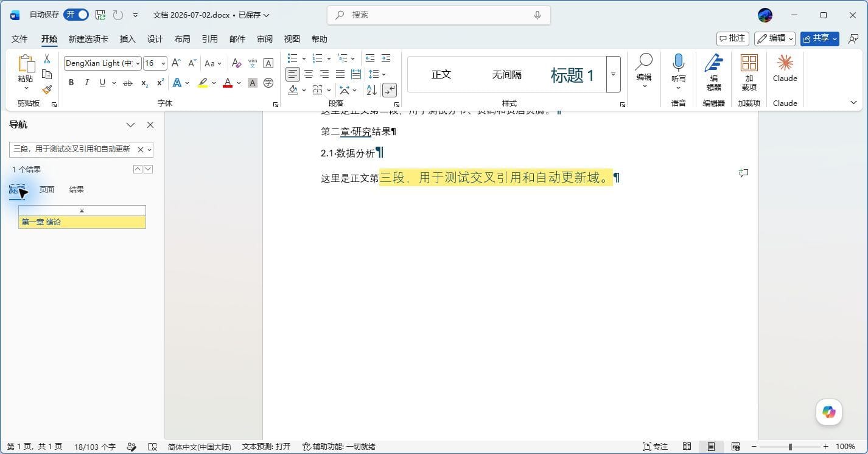Justify paragraph text

pyautogui.click(x=340, y=74)
